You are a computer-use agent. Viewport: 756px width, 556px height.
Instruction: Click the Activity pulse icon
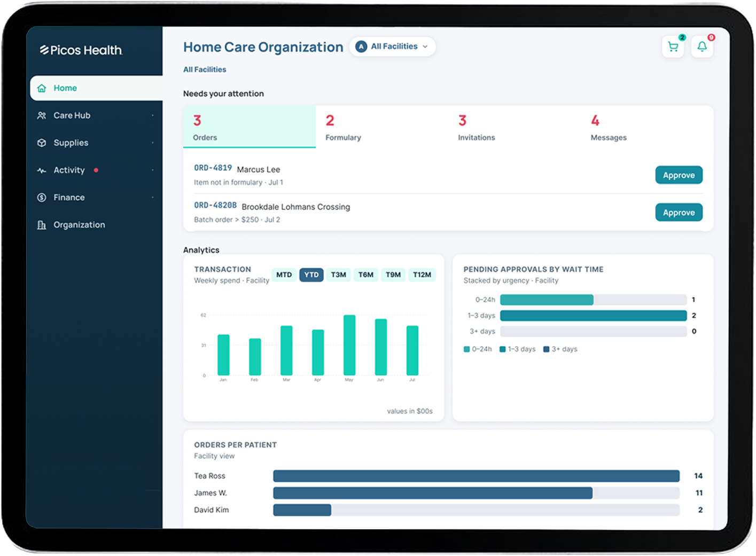tap(42, 170)
